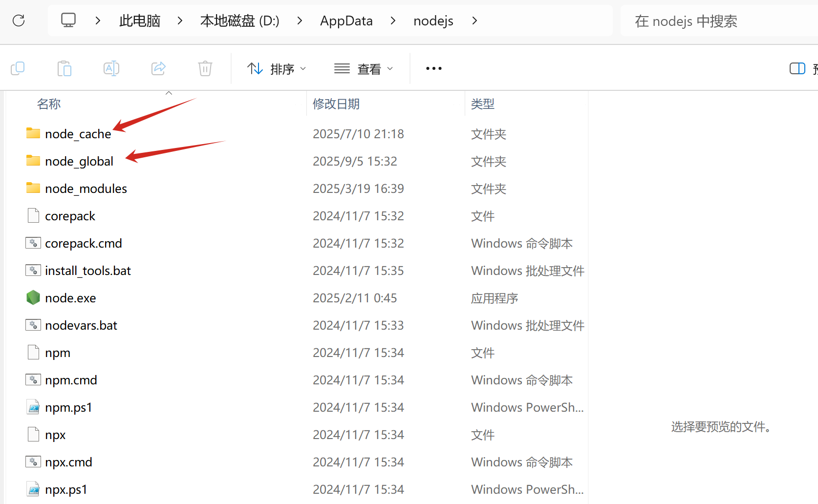Select the node_global folder

point(79,161)
